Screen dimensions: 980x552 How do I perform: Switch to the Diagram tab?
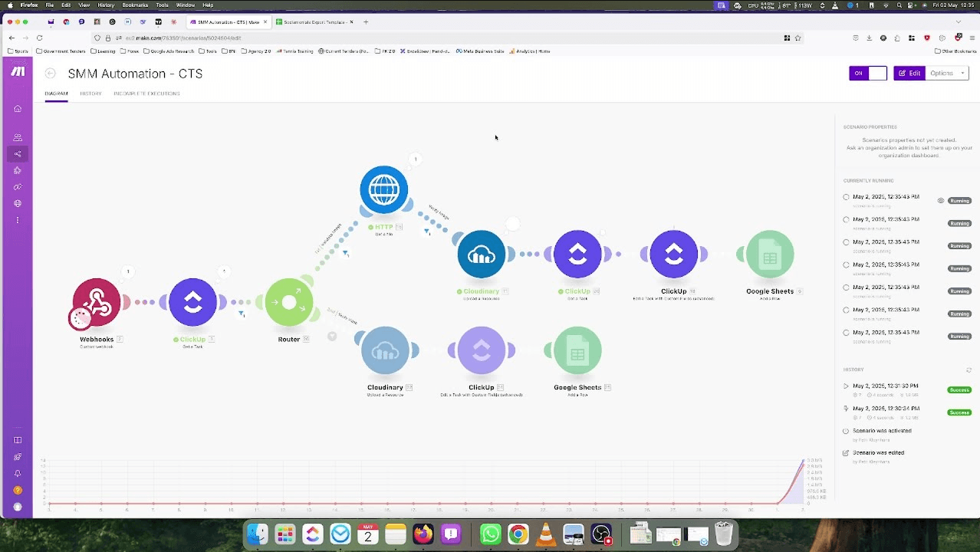(56, 94)
